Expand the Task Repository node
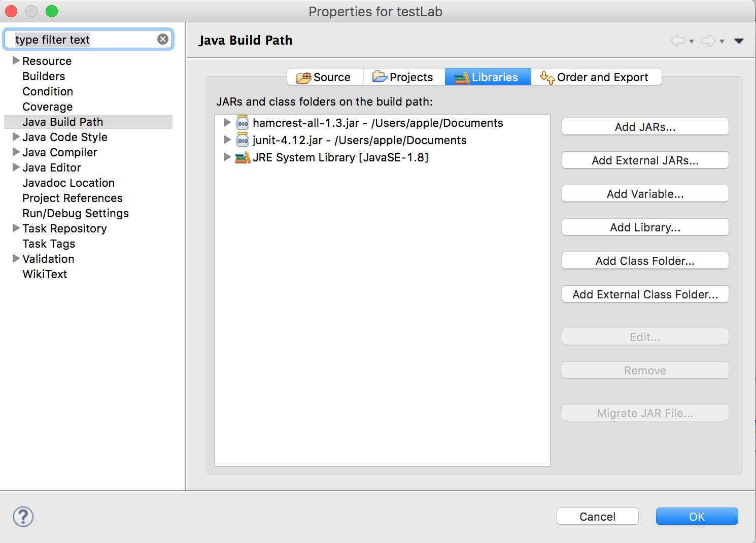 16,228
